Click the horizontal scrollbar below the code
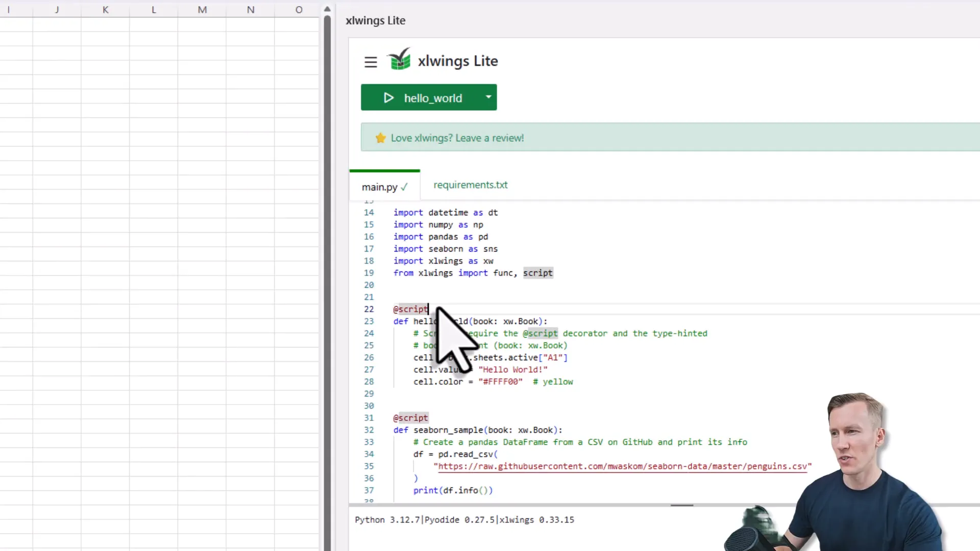This screenshot has width=980, height=551. point(682,505)
